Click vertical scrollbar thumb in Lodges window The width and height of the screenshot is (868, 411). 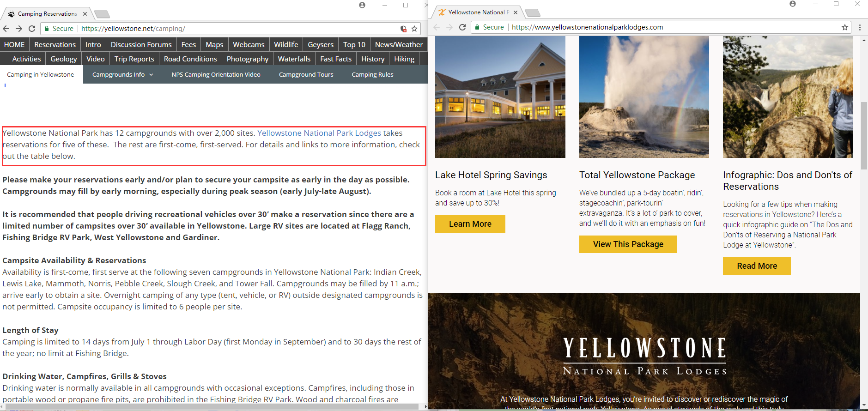coord(864,136)
